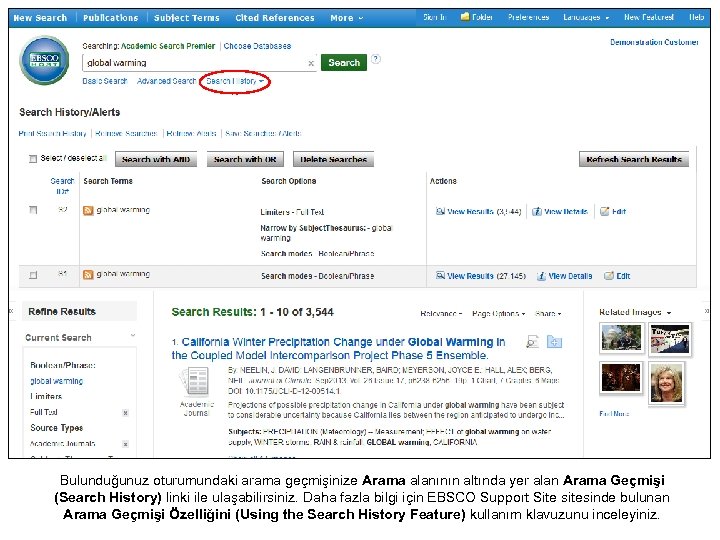Click the Retrieve Searches link
This screenshot has width=720, height=540.
tap(126, 134)
